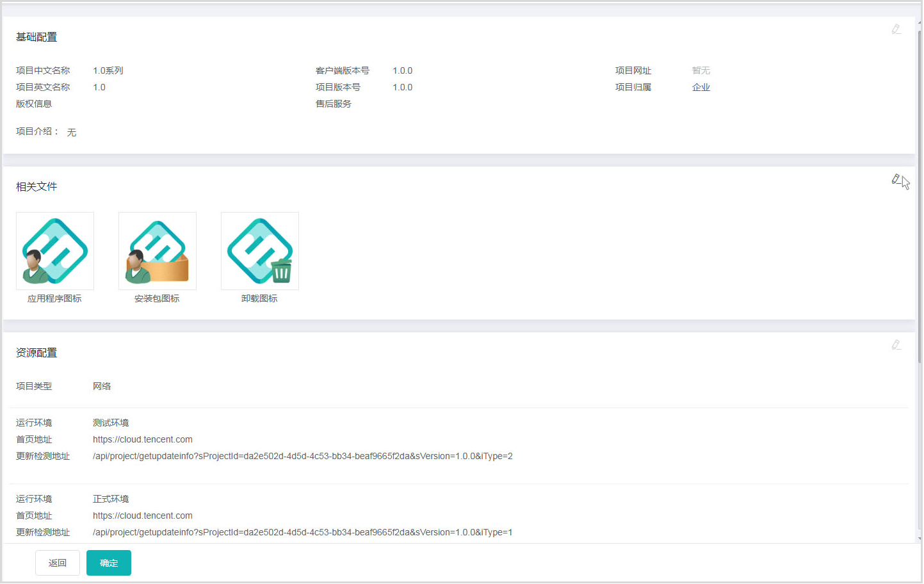Click the 网络 project type value
Screen dimensions: 924x584
pyautogui.click(x=102, y=386)
